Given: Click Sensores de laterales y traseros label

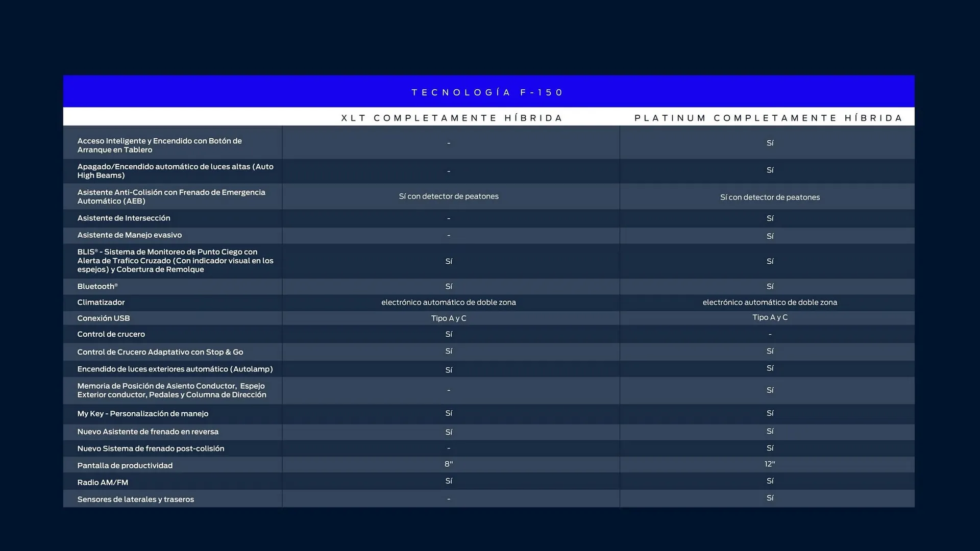Looking at the screenshot, I should tap(135, 499).
